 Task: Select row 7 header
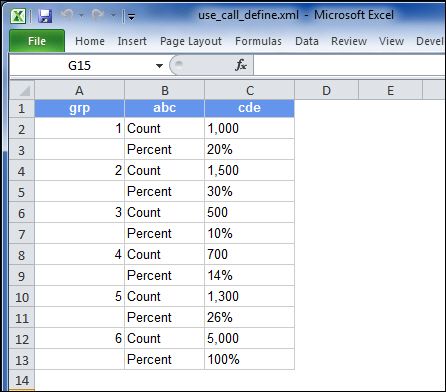[22, 234]
